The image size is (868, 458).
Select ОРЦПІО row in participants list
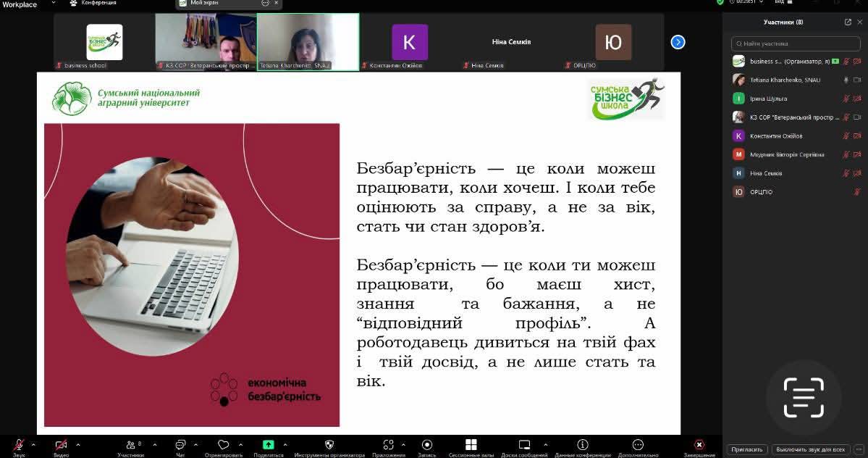click(796, 192)
